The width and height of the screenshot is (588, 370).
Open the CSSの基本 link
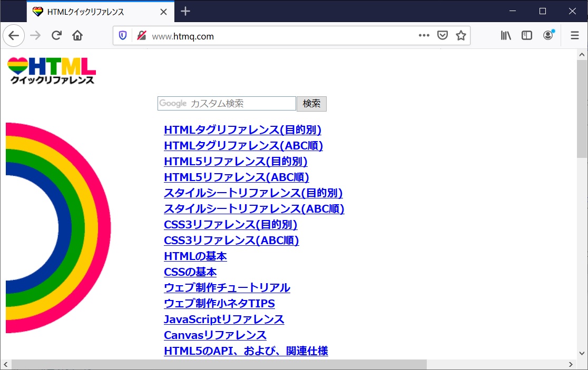(190, 272)
